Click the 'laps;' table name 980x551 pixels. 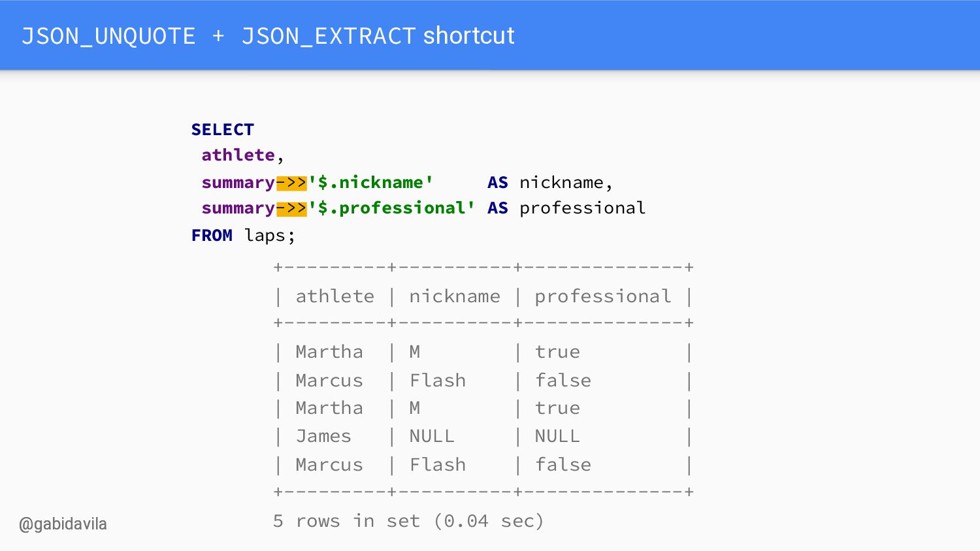(x=270, y=236)
